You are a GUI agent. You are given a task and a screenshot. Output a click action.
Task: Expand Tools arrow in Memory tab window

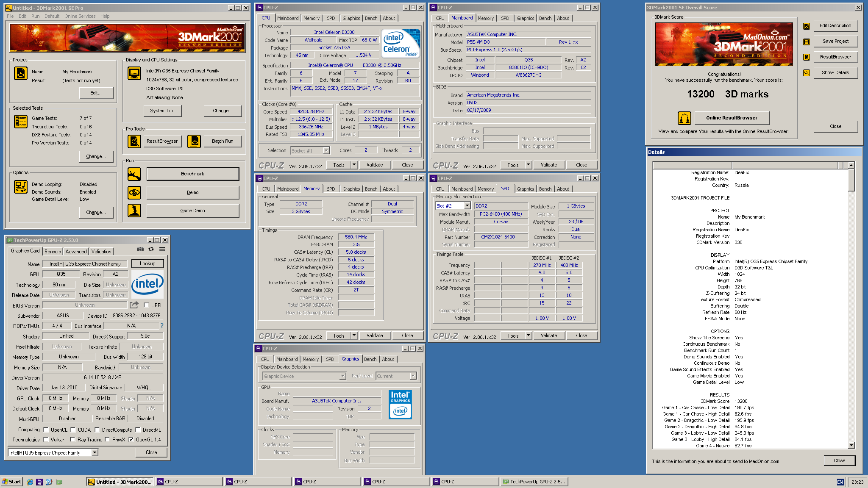pos(354,335)
